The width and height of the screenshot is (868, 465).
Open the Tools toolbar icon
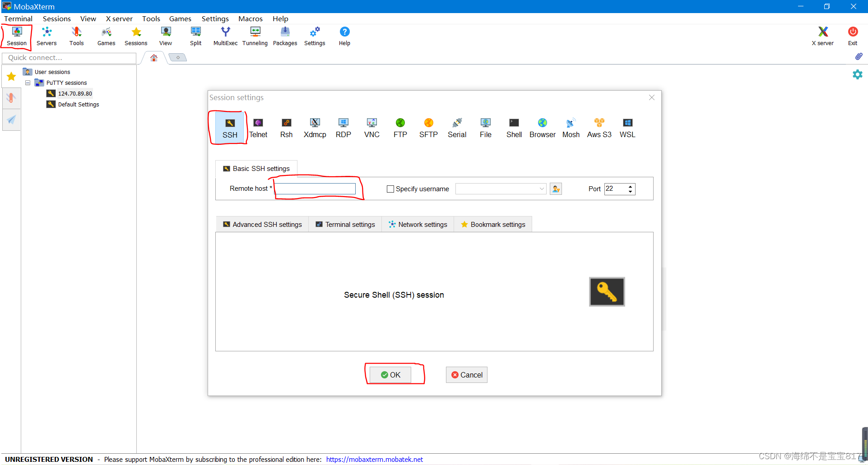tap(76, 36)
